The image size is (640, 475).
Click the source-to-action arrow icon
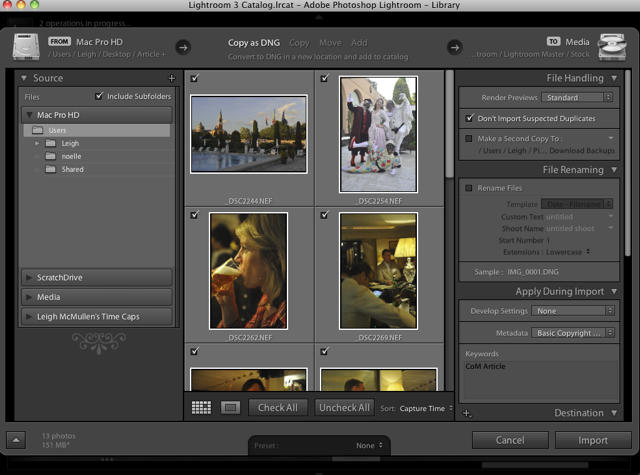tap(183, 46)
